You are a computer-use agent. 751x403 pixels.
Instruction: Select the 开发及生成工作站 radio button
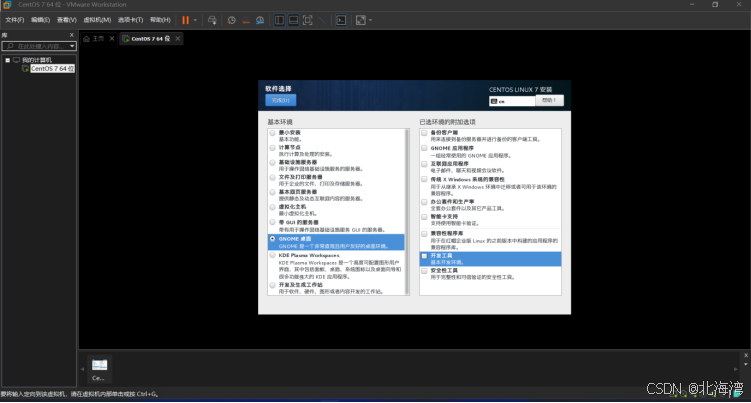273,285
